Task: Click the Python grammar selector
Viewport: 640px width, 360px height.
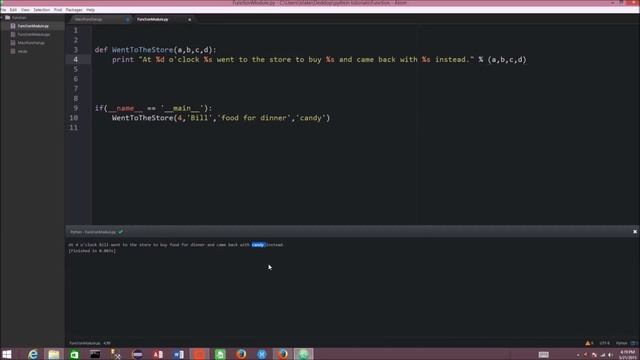Action: [621, 343]
